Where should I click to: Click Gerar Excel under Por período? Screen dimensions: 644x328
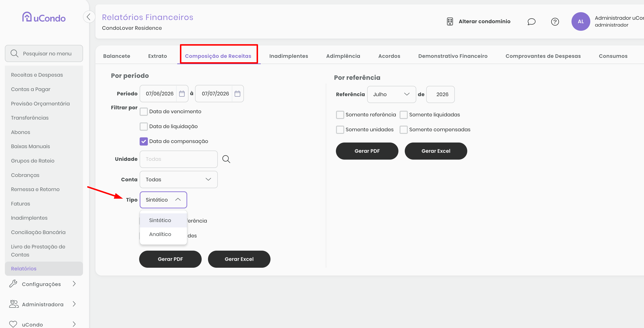coord(239,259)
